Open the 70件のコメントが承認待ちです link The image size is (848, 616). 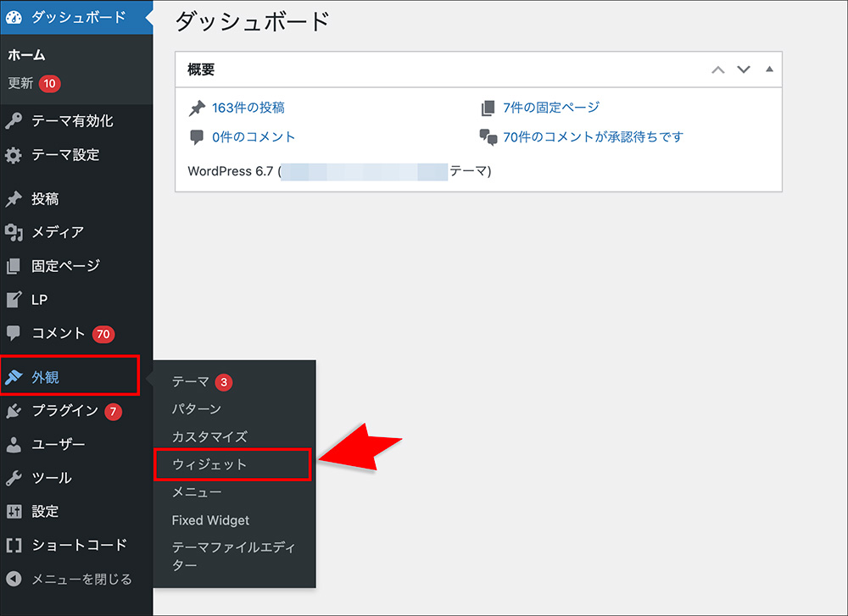tap(593, 136)
